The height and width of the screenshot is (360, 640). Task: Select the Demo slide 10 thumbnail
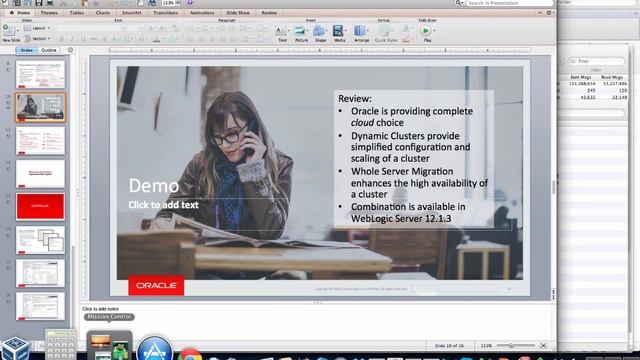40,107
